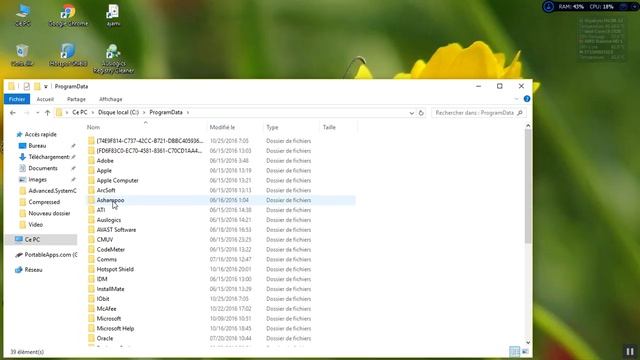Switch to large icons view layout
640x360 pixels.
(525, 351)
